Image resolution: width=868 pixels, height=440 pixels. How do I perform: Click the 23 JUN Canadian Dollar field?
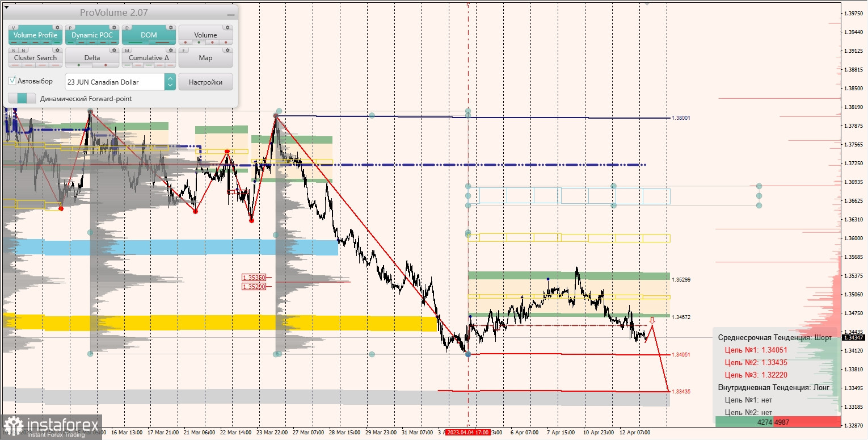[x=115, y=82]
